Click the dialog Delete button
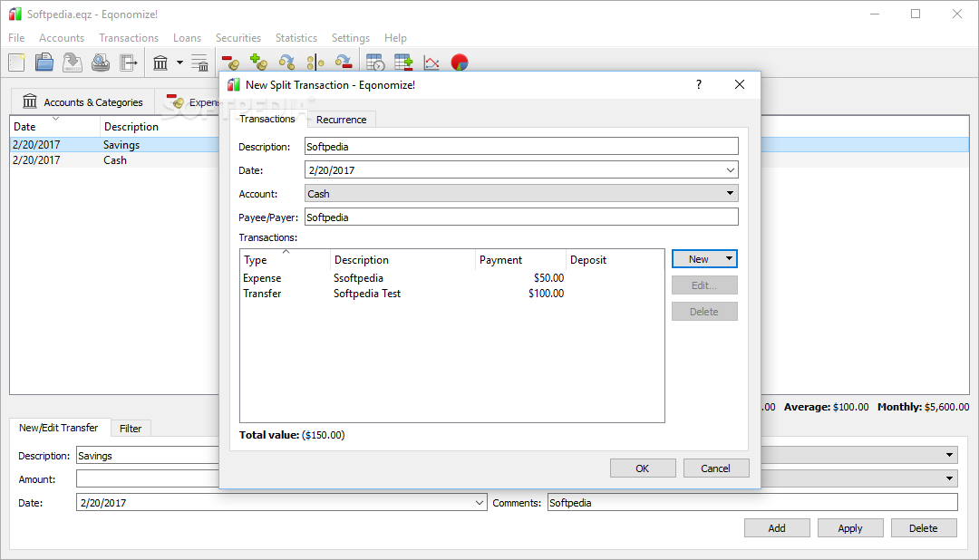Viewport: 979px width, 560px height. point(704,312)
